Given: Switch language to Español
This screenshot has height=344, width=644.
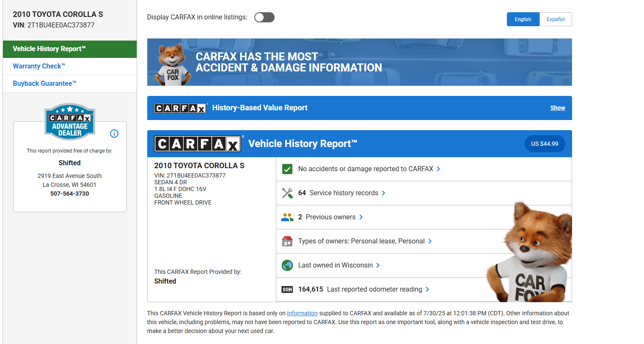Looking at the screenshot, I should pyautogui.click(x=556, y=19).
